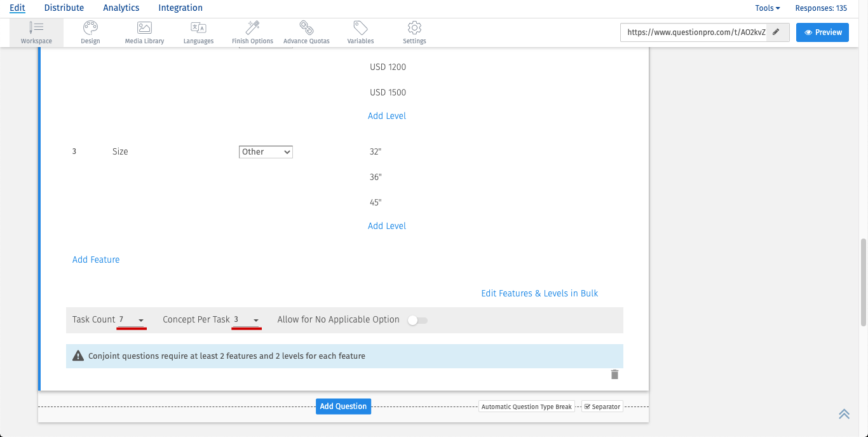Delete the conjoint question using the trash icon

click(614, 375)
